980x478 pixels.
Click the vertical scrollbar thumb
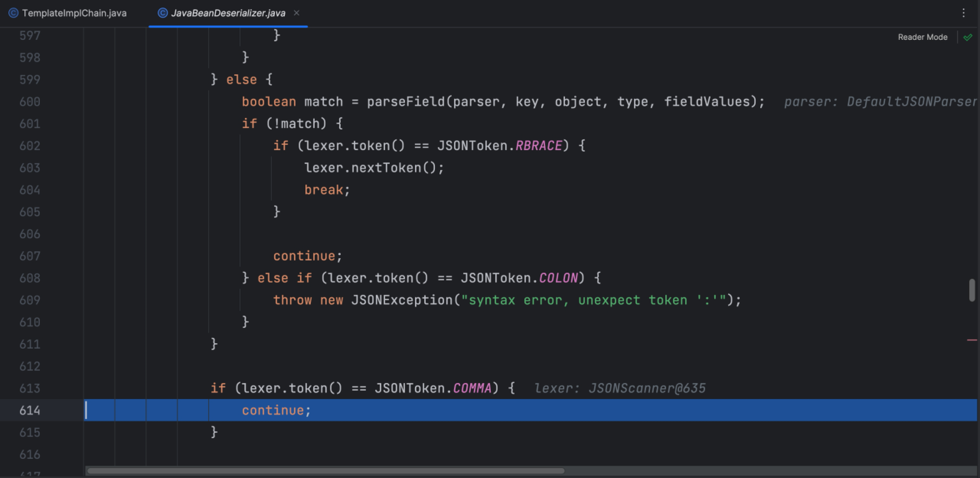(x=972, y=290)
